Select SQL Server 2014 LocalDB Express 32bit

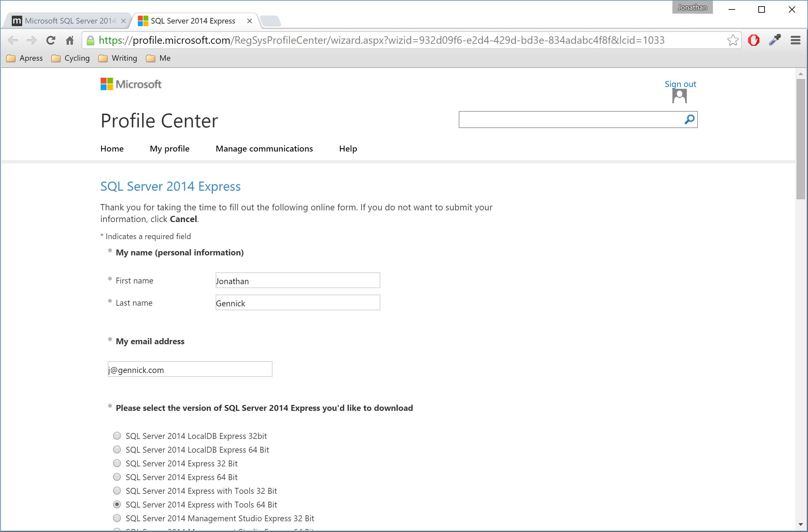(117, 436)
